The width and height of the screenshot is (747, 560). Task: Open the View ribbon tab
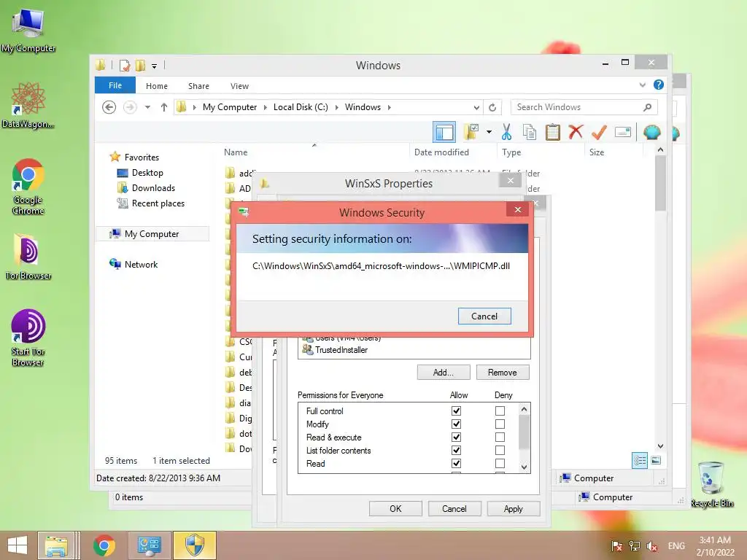point(239,86)
